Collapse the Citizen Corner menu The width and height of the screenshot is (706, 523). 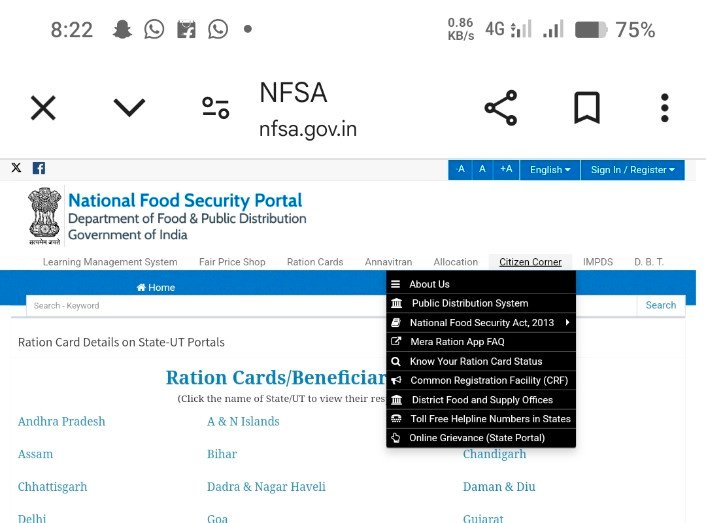point(530,262)
